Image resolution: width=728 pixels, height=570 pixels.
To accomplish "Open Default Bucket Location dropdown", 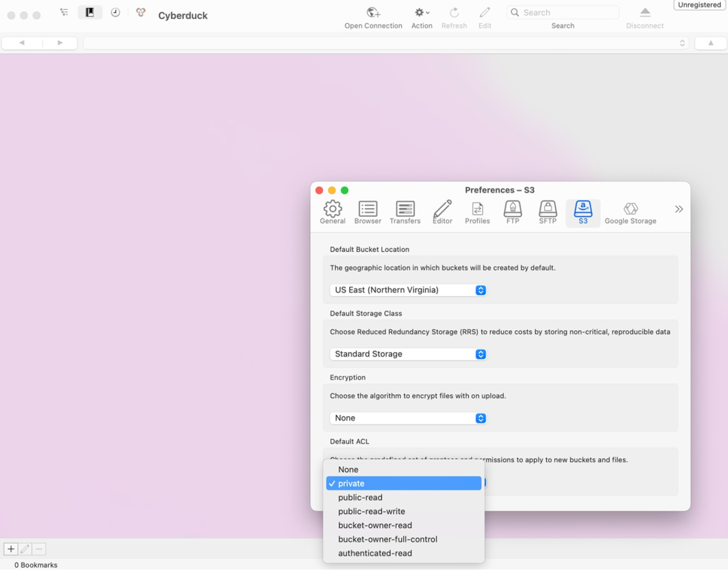I will tap(408, 290).
